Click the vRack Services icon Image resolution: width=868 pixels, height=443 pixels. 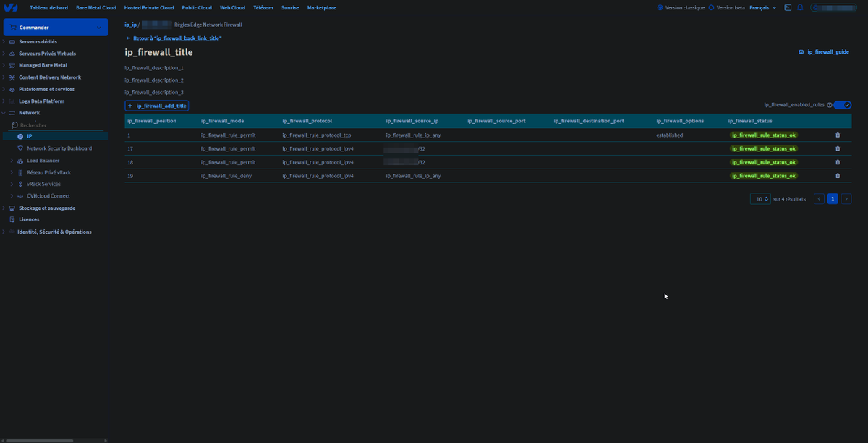(x=20, y=184)
